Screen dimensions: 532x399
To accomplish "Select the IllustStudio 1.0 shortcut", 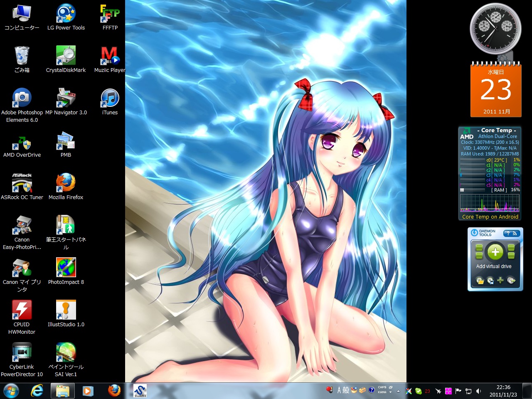I will [x=66, y=314].
